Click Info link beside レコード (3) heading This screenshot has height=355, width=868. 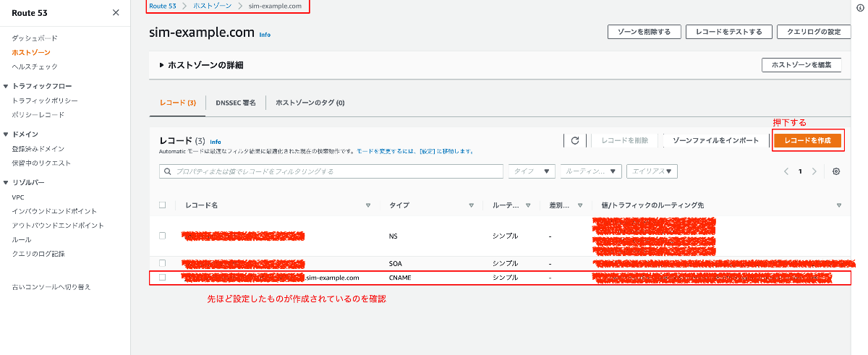point(216,142)
